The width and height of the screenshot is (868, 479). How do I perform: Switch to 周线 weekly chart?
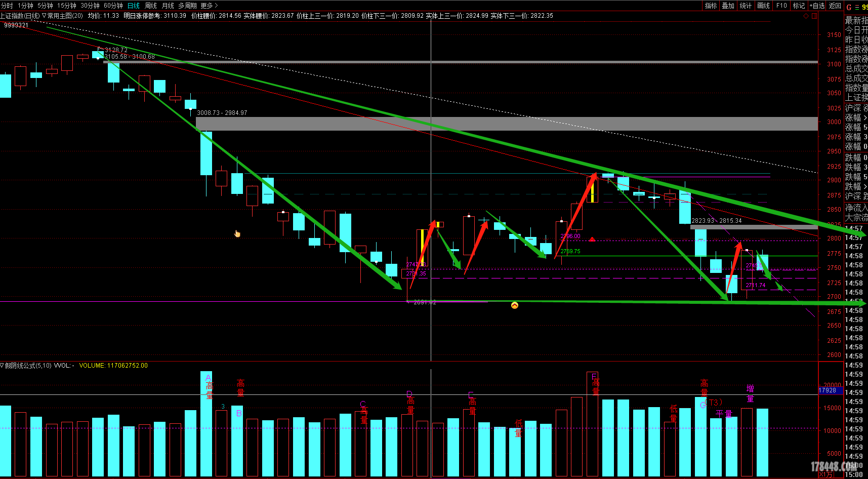(151, 6)
